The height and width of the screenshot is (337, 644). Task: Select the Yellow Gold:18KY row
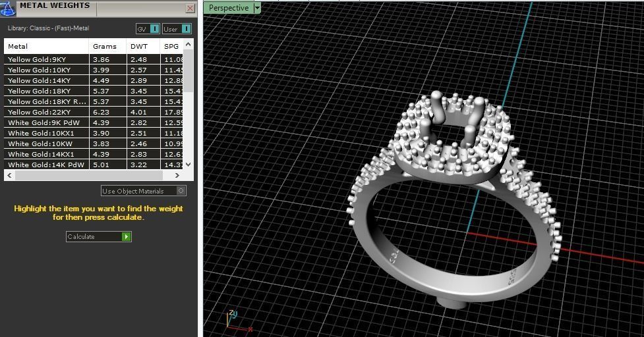[94, 91]
